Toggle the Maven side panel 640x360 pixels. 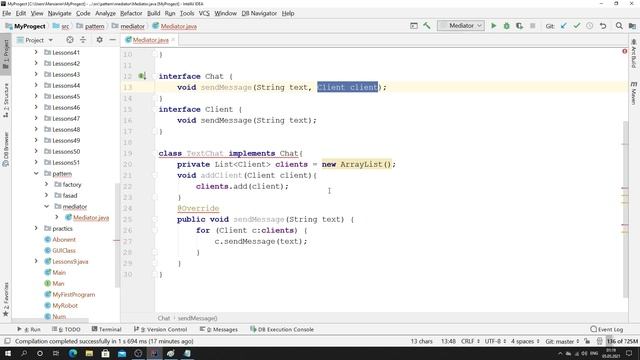pos(633,93)
